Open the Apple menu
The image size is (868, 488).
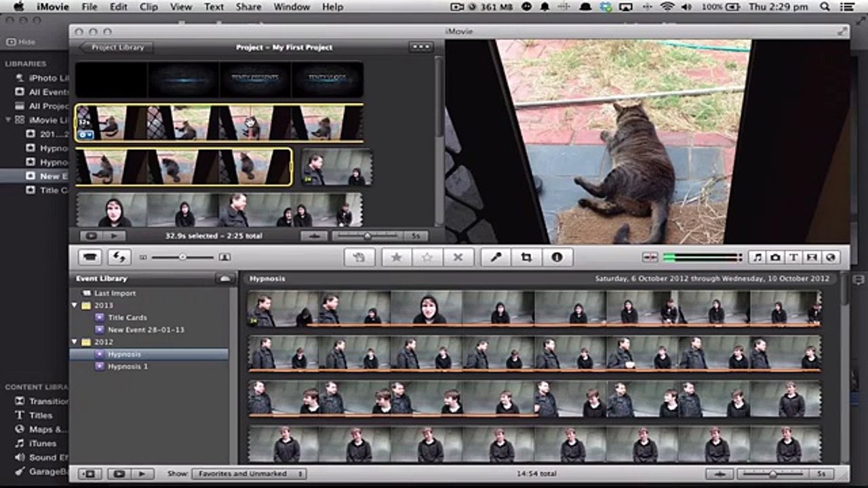coord(20,7)
